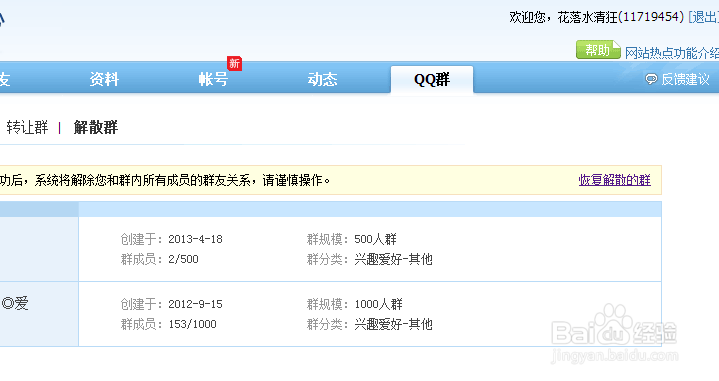Open the 动态 tab
The height and width of the screenshot is (381, 719).
tap(322, 79)
